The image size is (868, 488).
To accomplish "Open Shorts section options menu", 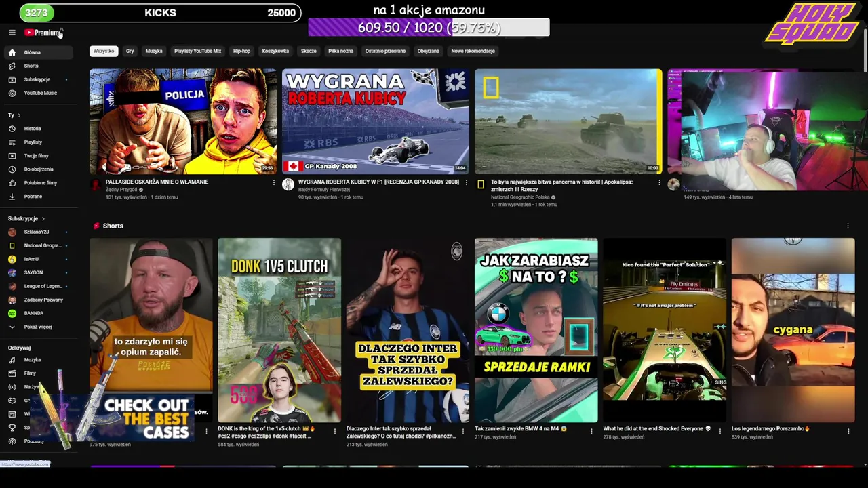I will [x=848, y=226].
